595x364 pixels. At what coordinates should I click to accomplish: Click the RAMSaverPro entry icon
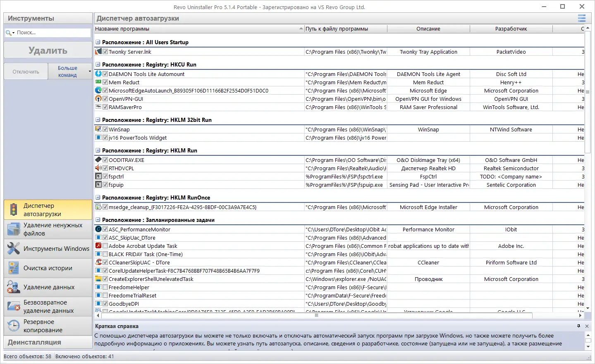(x=98, y=107)
